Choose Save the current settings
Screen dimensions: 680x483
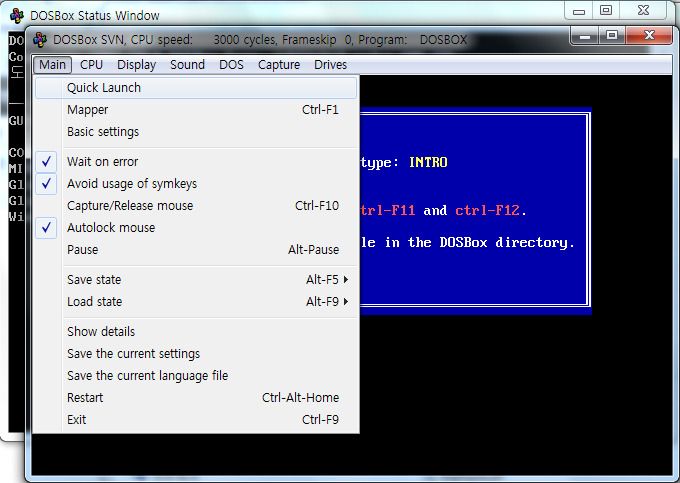pyautogui.click(x=196, y=354)
